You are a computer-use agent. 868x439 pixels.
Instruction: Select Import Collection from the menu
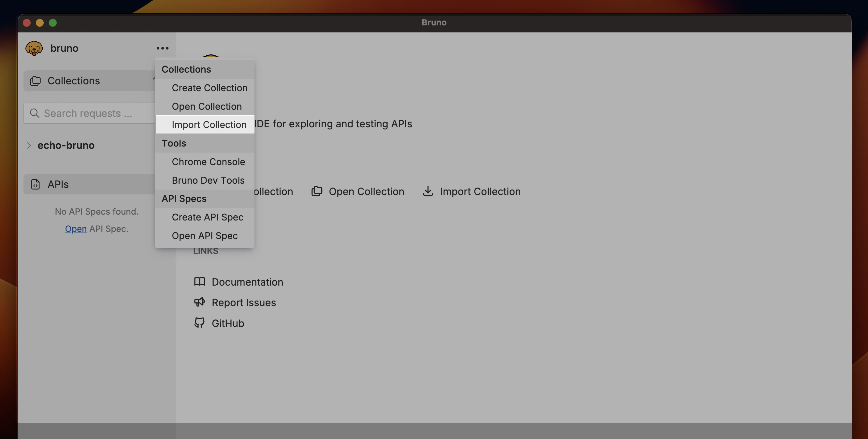click(x=209, y=124)
